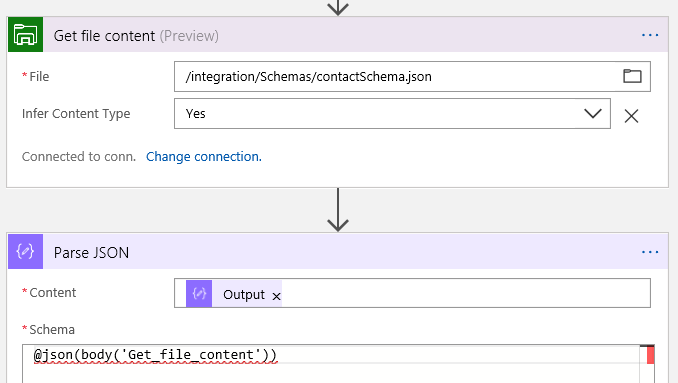This screenshot has width=678, height=383.
Task: Click the arrow between the two actions
Action: [x=338, y=210]
